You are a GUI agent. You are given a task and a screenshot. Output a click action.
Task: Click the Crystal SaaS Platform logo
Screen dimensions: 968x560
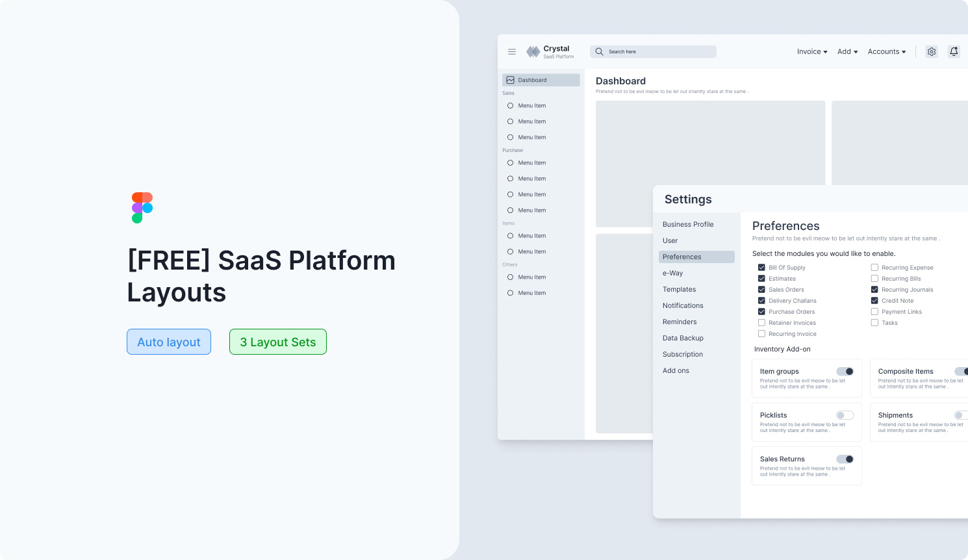pyautogui.click(x=549, y=51)
